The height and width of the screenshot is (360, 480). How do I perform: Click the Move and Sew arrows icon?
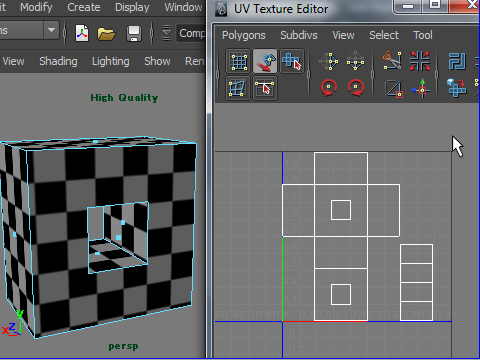pos(420,88)
